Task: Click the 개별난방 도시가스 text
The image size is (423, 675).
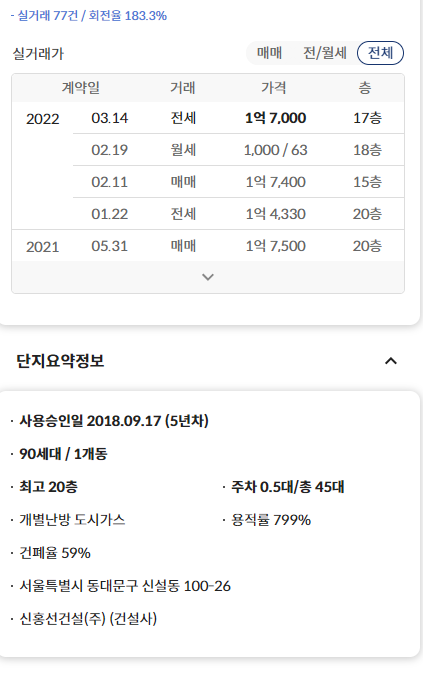Action: (x=72, y=520)
